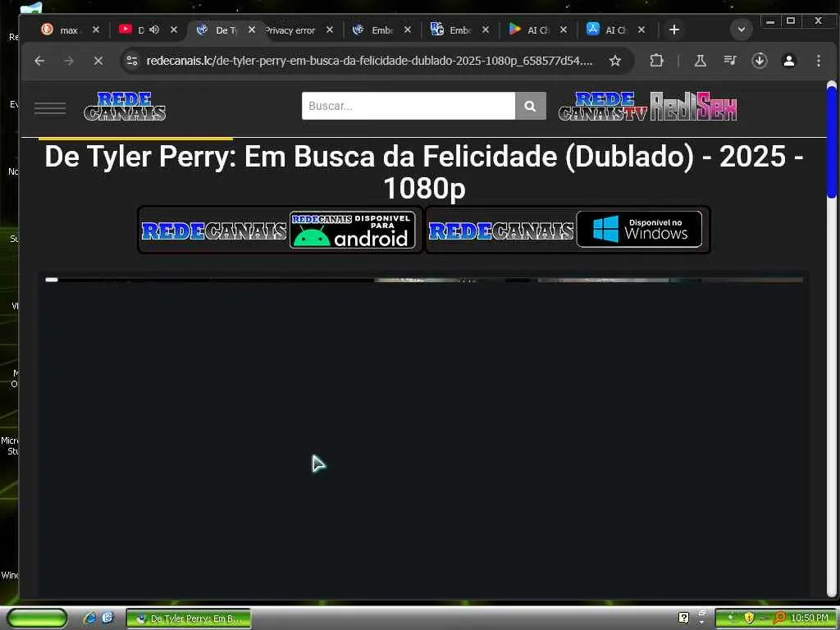Open the Extensions puzzle icon
Image resolution: width=840 pixels, height=630 pixels.
(x=656, y=61)
